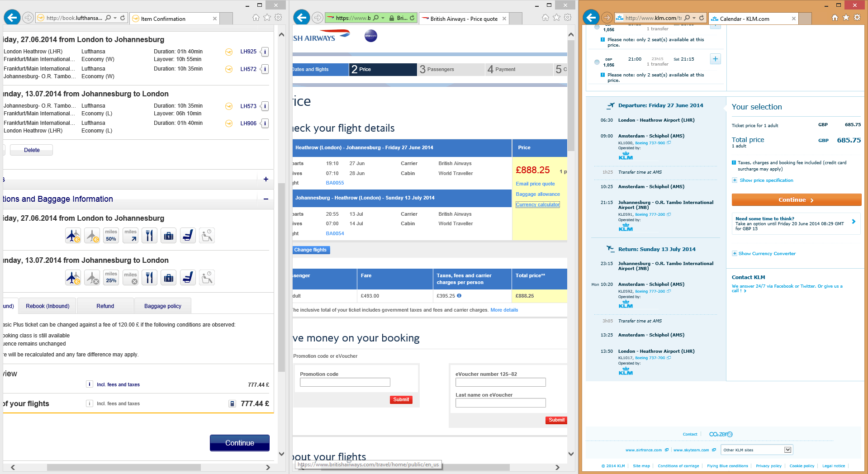Click the CO2ZERO logo in KLM footer
The height and width of the screenshot is (474, 868).
(721, 434)
